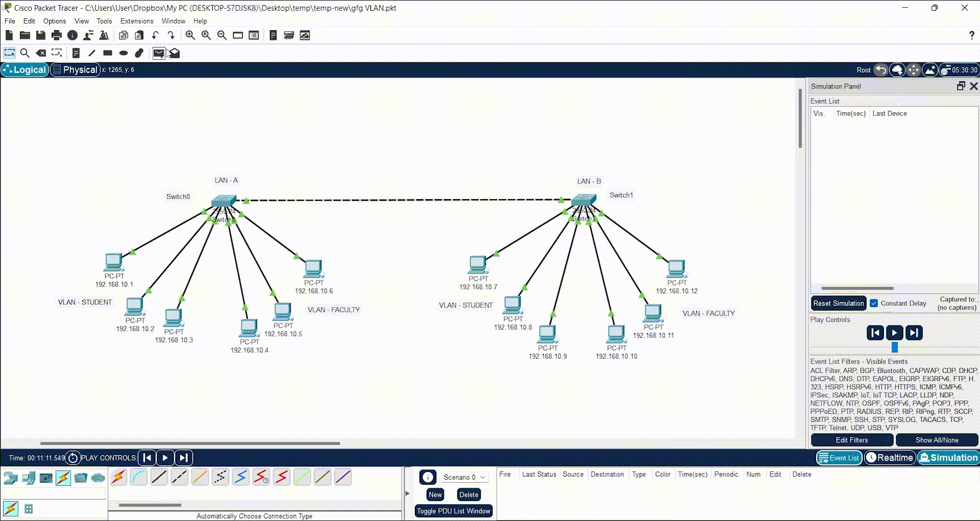The image size is (980, 521).
Task: Open the Tools menu
Action: click(x=104, y=21)
